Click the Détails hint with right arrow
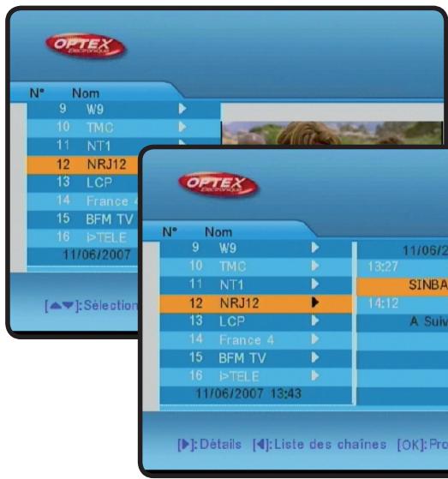 pyautogui.click(x=210, y=445)
